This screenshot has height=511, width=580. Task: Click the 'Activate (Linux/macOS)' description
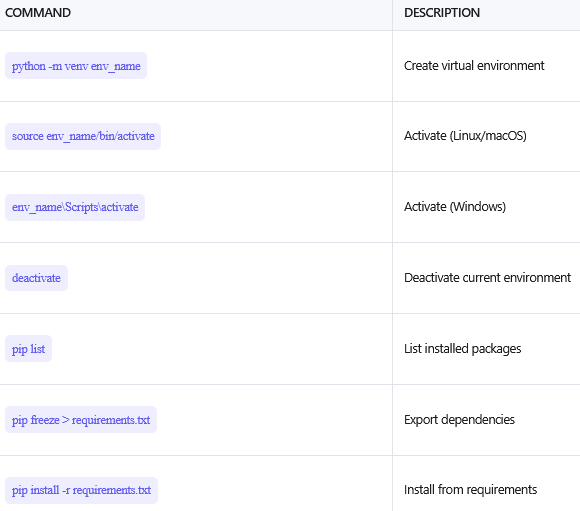(465, 136)
